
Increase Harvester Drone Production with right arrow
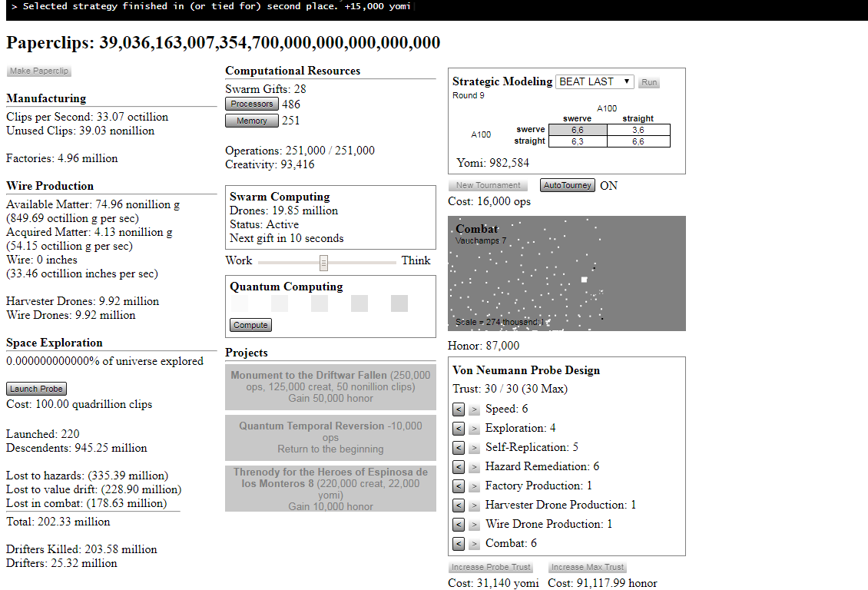click(474, 505)
